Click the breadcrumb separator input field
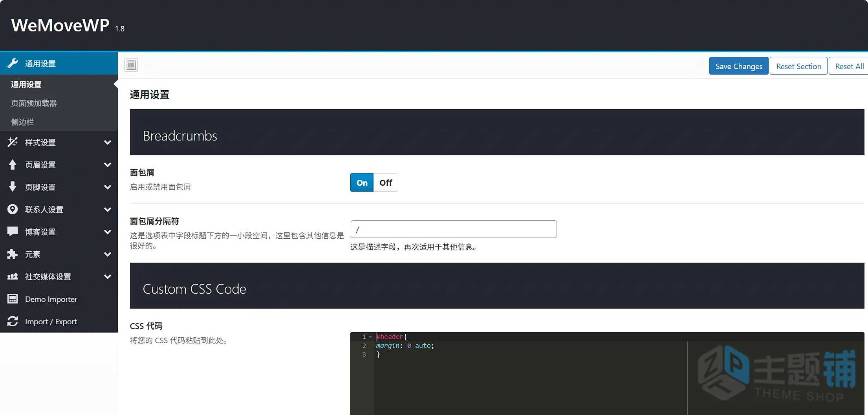Image resolution: width=868 pixels, height=415 pixels. [454, 229]
